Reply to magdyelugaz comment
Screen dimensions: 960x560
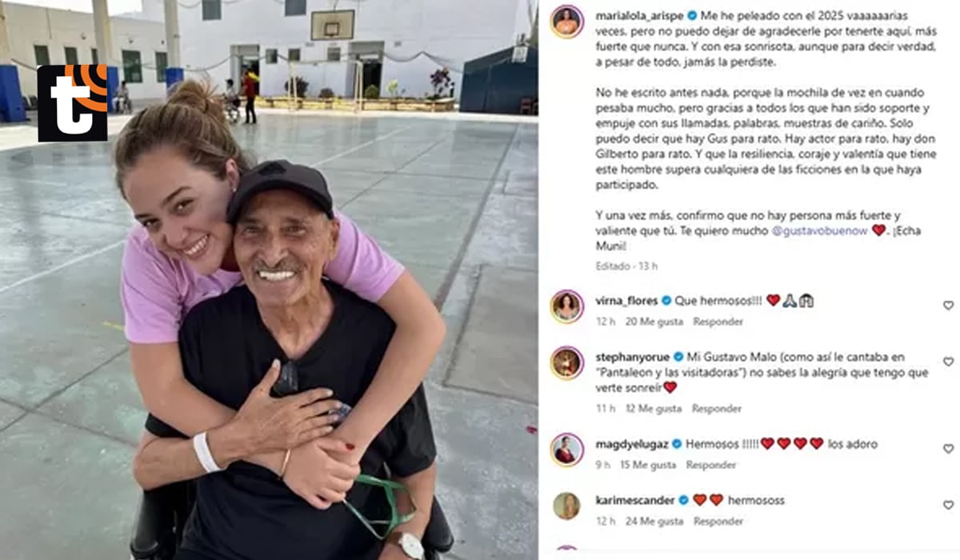710,465
